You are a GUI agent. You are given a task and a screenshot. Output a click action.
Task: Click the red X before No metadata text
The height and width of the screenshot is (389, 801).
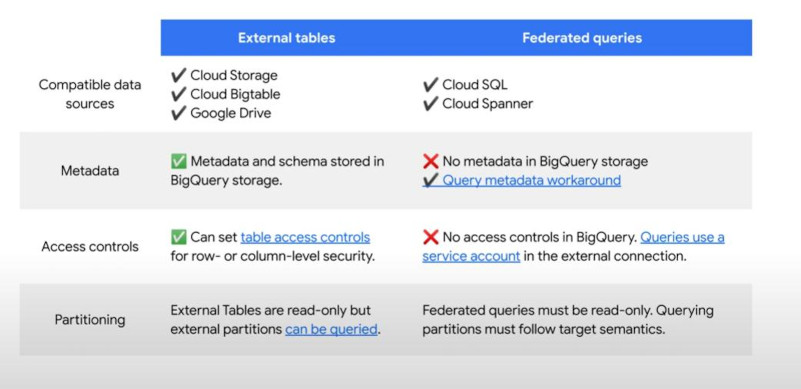[x=431, y=162]
